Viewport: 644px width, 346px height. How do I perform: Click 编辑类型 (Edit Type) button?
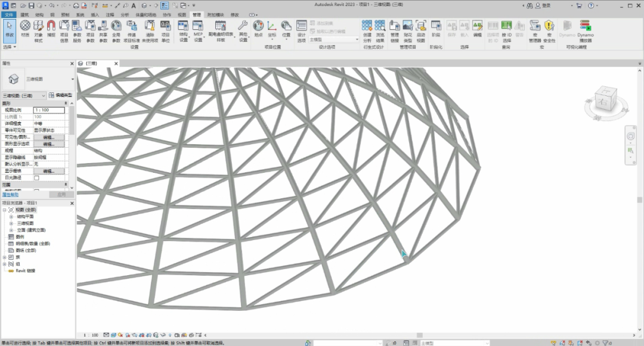[x=61, y=95]
